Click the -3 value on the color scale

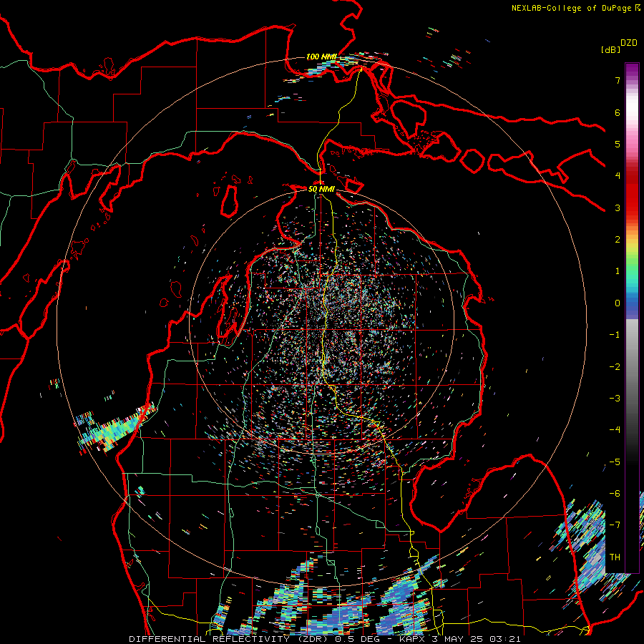click(615, 399)
